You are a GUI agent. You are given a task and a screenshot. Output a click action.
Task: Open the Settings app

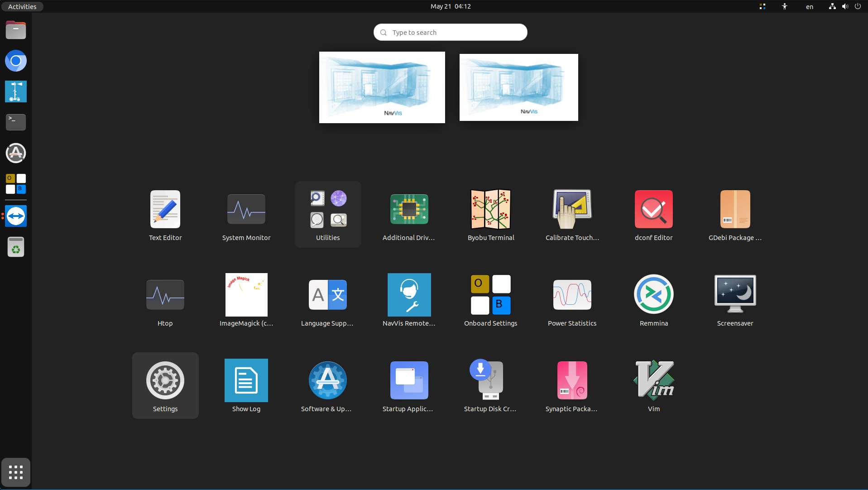pos(165,386)
